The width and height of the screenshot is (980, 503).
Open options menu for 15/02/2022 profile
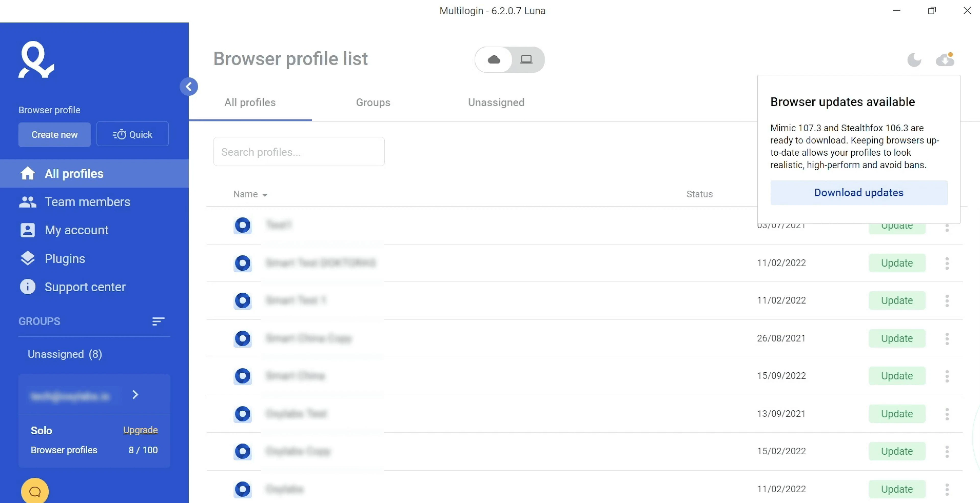point(947,452)
